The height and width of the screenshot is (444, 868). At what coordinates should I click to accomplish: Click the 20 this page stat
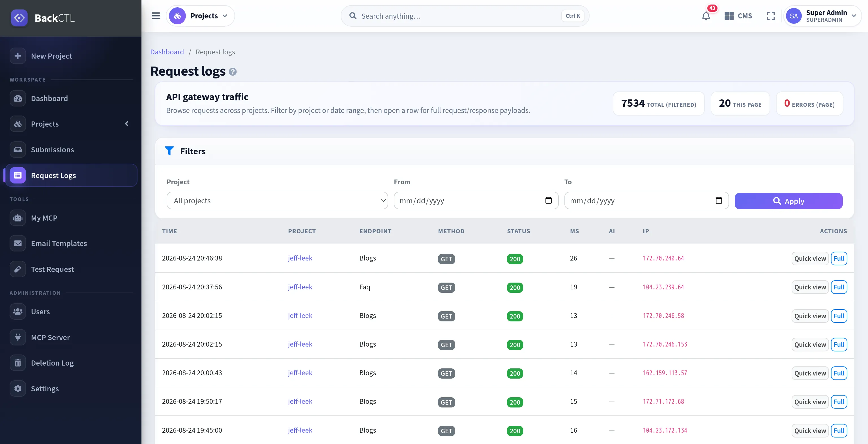pos(740,104)
